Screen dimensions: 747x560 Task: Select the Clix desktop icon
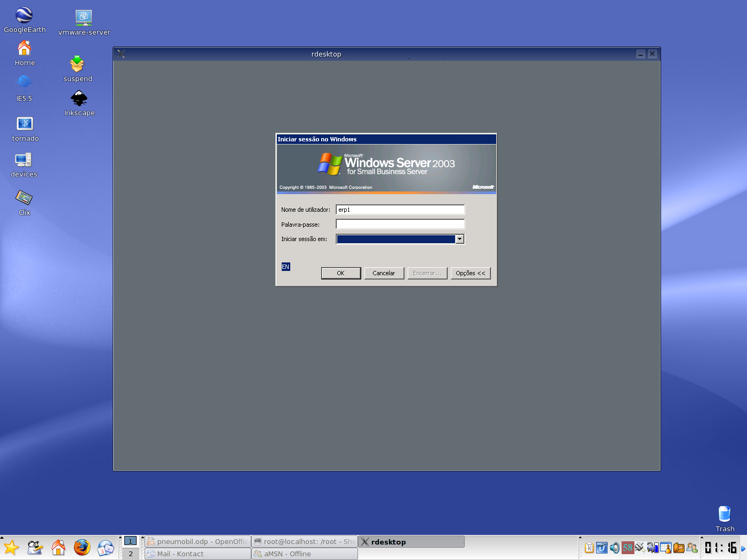[x=24, y=203]
